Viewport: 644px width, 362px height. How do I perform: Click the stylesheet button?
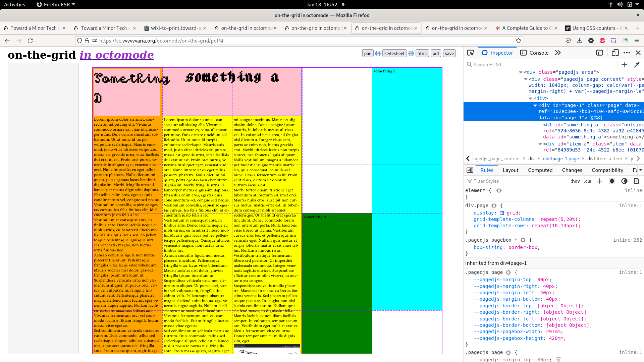point(394,53)
